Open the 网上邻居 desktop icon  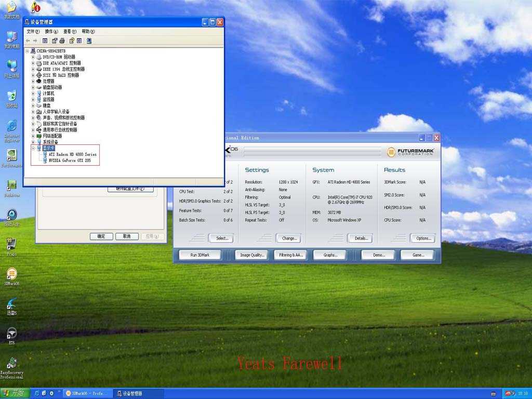coord(12,69)
